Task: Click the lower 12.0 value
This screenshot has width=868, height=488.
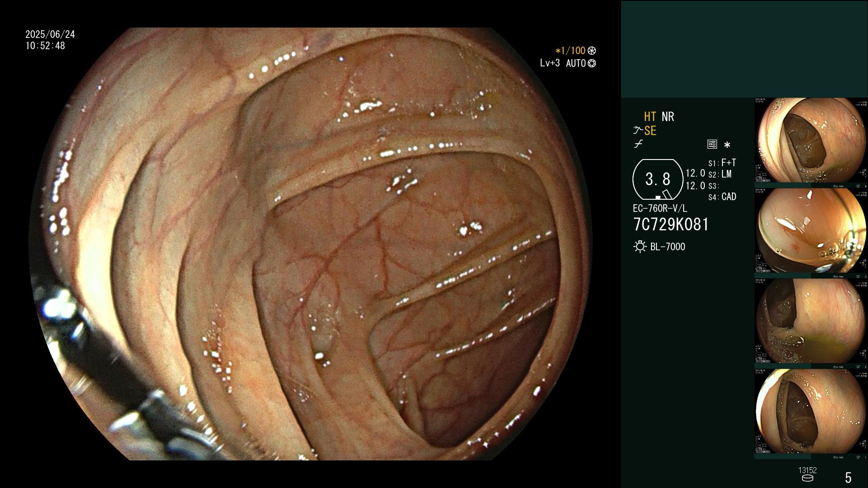Action: pos(695,186)
